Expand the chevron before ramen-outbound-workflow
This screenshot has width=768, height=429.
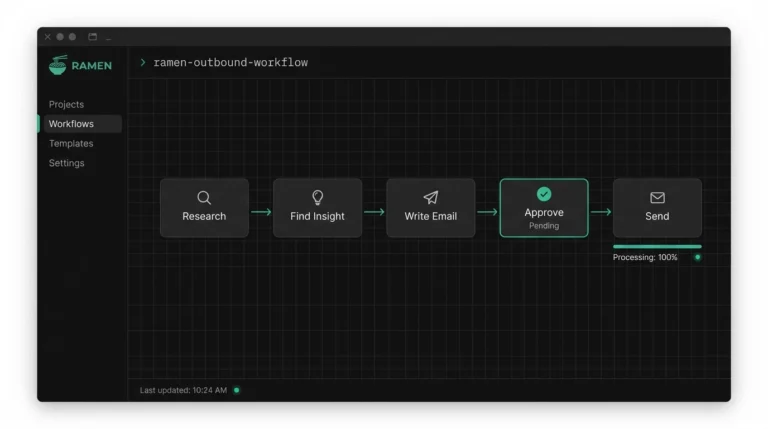(x=143, y=62)
